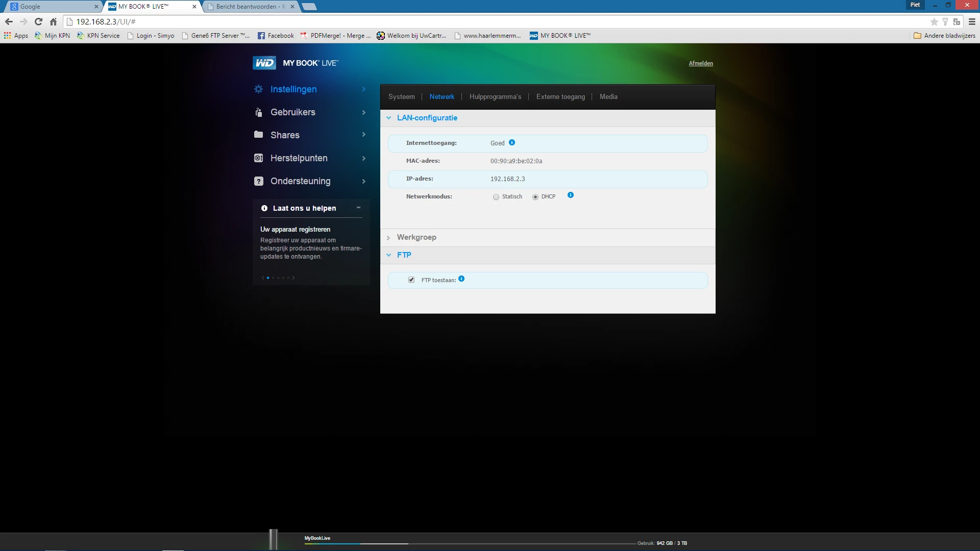Click info icon beside DHCP option
980x551 pixels.
571,195
